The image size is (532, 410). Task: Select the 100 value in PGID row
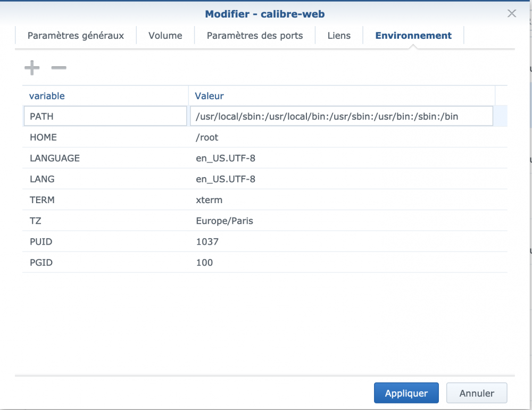coord(204,263)
